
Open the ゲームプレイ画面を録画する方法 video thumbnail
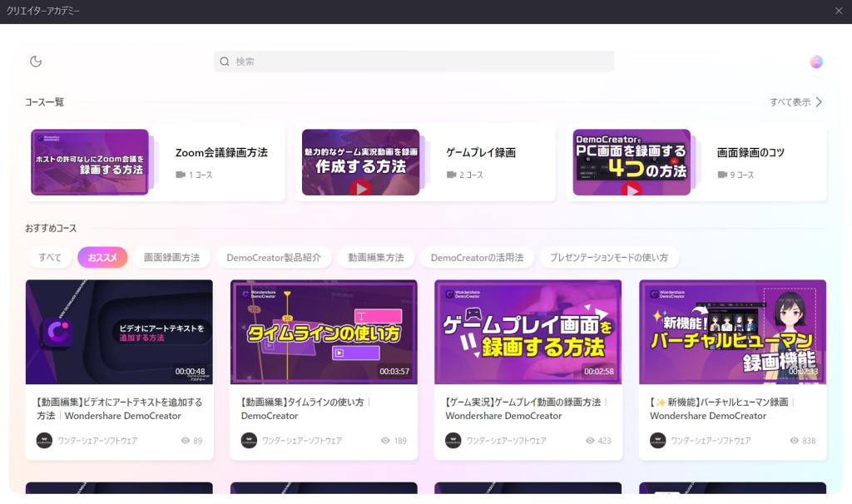click(528, 332)
